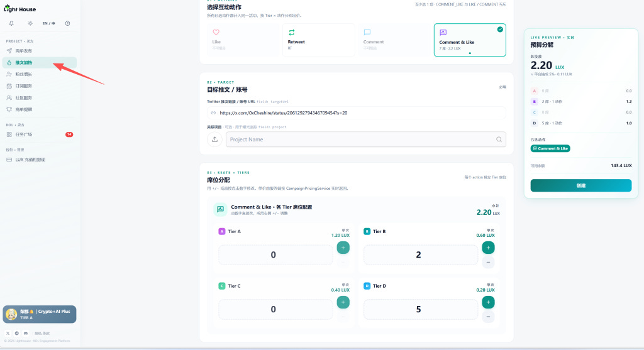Open the Discord social link icon
Viewport: 644px width, 350px height.
click(x=25, y=333)
